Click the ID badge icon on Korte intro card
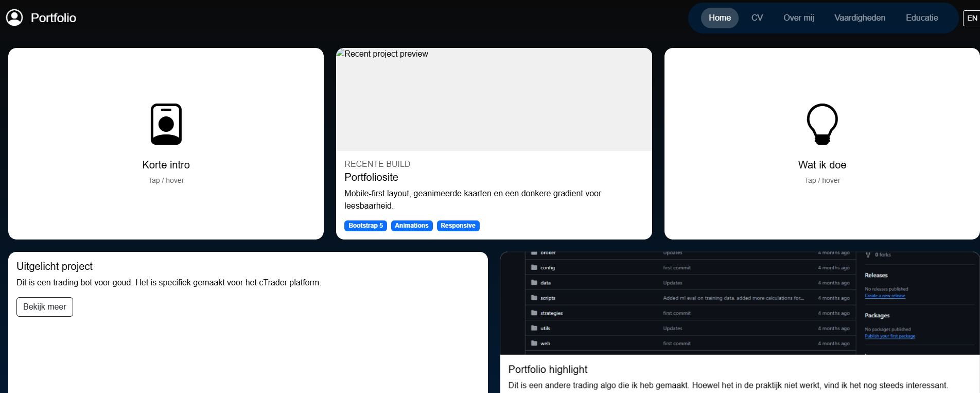The image size is (980, 393). 166,124
